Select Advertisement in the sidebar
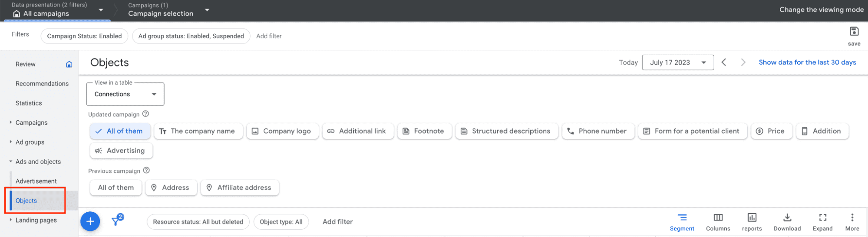The height and width of the screenshot is (237, 868). (x=36, y=181)
